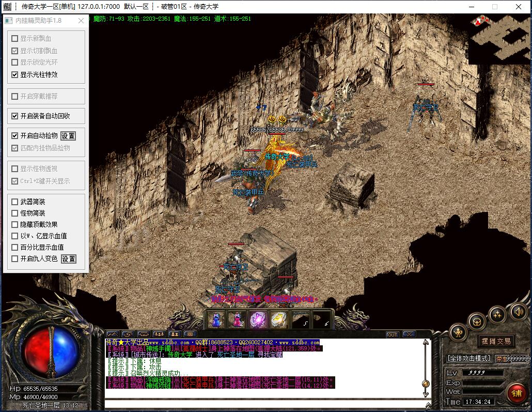Viewport: 532px width, 412px height.
Task: Open the two-figure icon in chat bar
Action: [x=175, y=334]
